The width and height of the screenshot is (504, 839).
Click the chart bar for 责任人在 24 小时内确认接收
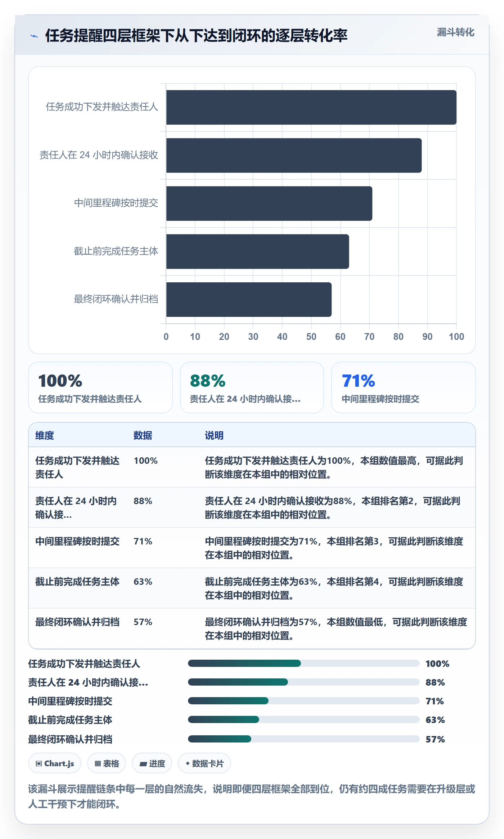pyautogui.click(x=294, y=156)
